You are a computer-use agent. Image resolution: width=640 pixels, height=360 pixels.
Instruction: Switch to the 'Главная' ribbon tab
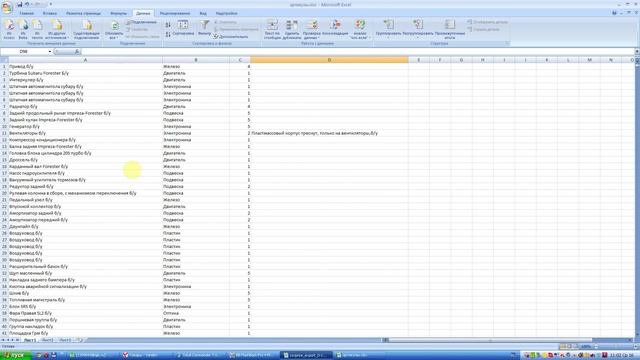(27, 13)
